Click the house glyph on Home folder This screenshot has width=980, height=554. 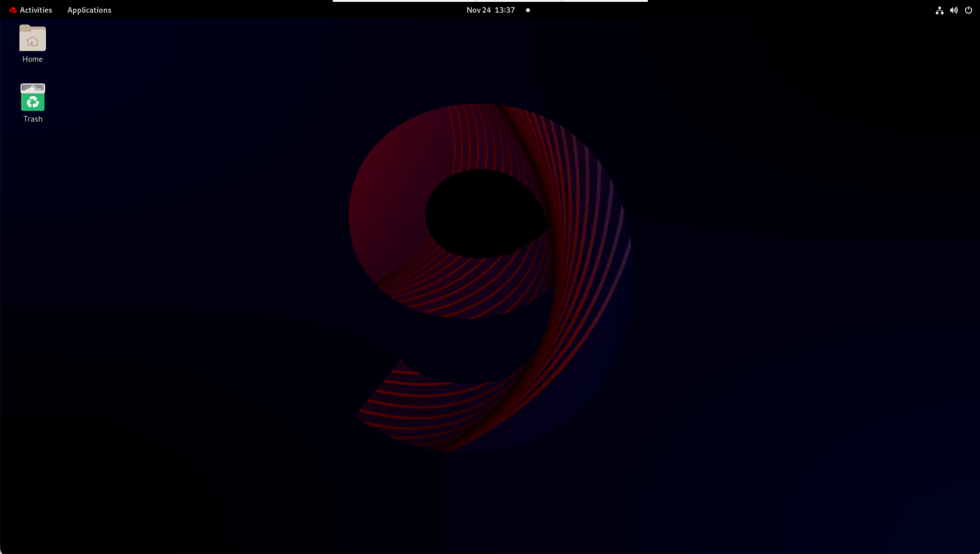(x=33, y=41)
